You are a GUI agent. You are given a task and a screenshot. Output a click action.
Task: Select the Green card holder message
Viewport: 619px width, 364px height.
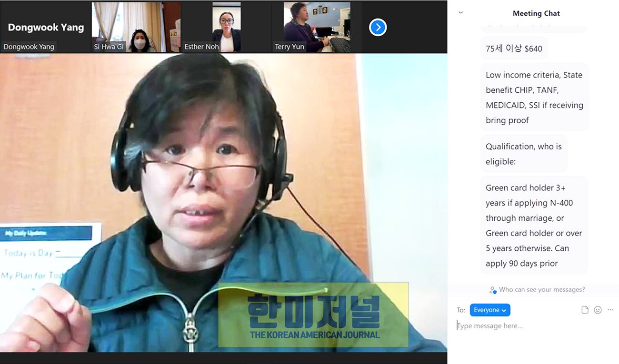534,226
